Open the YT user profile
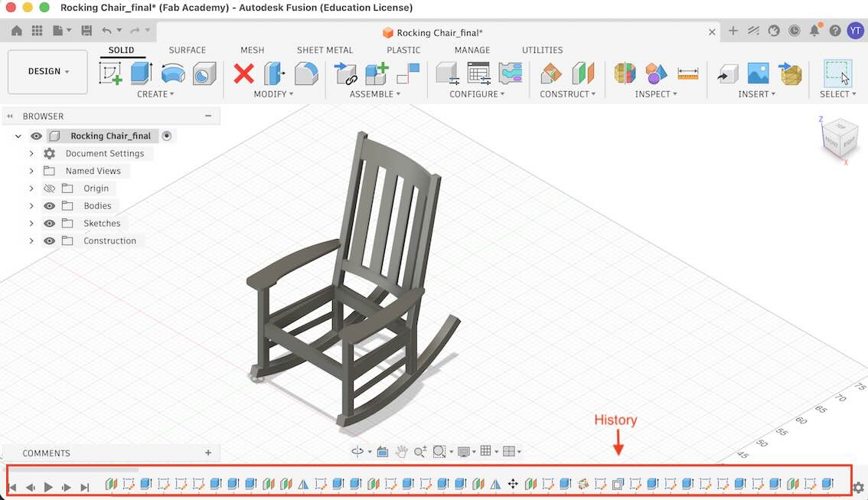 tap(855, 31)
